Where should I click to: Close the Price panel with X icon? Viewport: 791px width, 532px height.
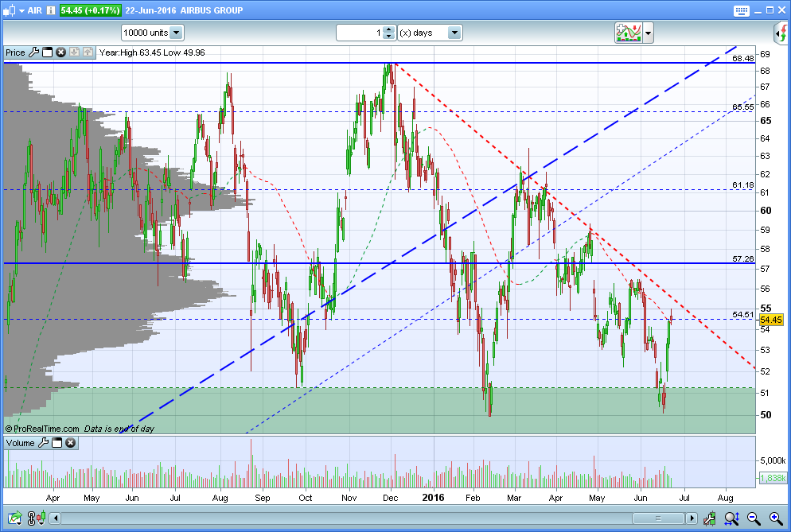click(60, 52)
